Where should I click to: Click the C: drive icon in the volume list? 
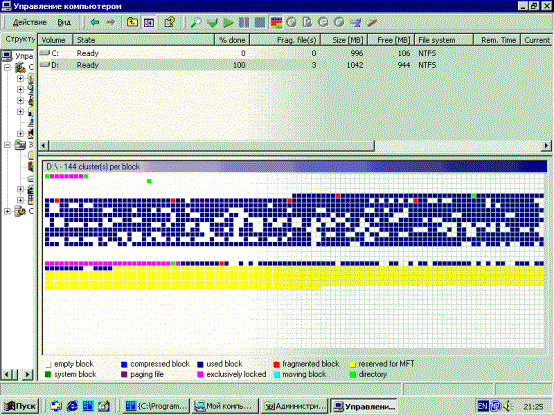(45, 53)
